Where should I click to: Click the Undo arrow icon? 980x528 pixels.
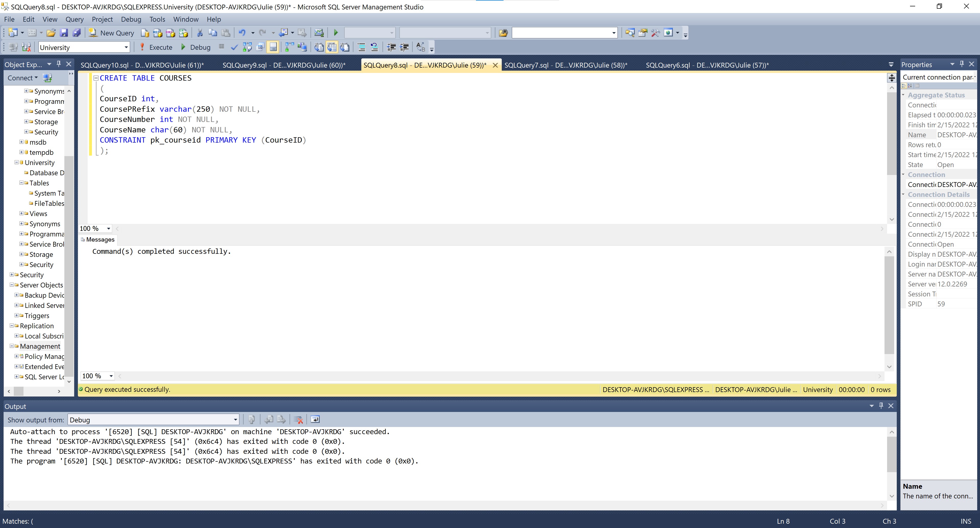pos(242,33)
